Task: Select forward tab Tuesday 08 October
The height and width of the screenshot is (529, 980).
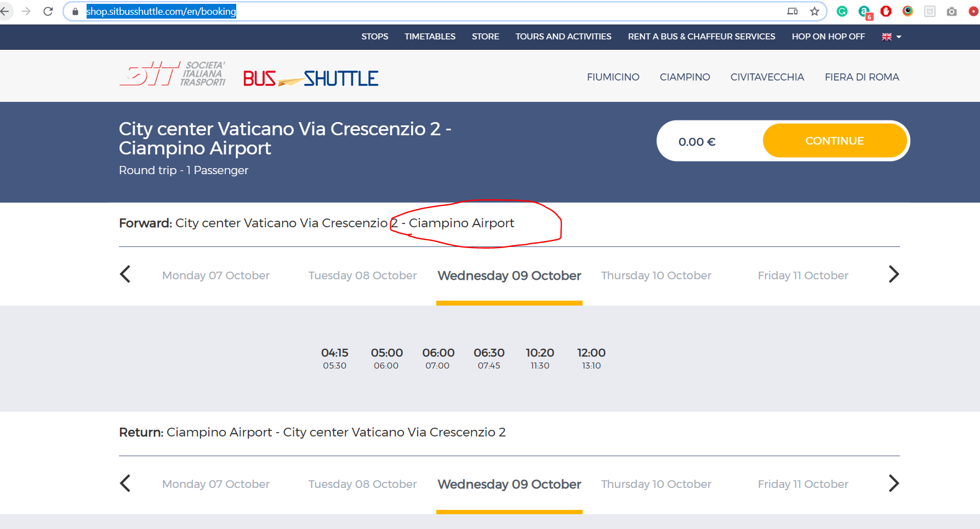Action: click(362, 275)
